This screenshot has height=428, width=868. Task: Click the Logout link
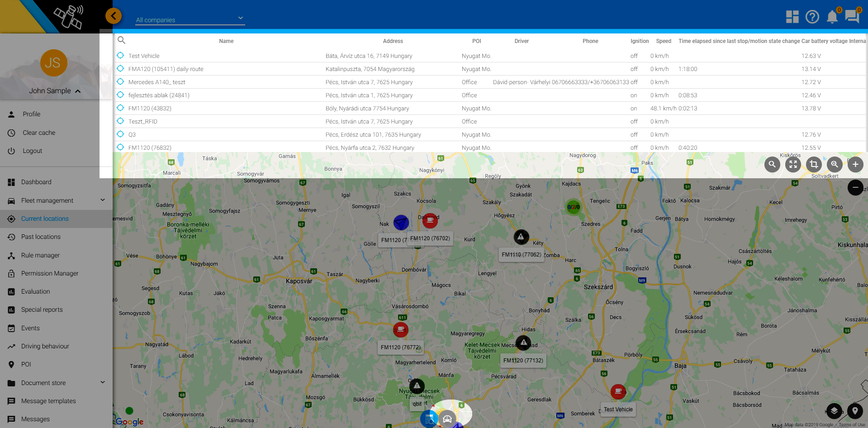point(32,151)
